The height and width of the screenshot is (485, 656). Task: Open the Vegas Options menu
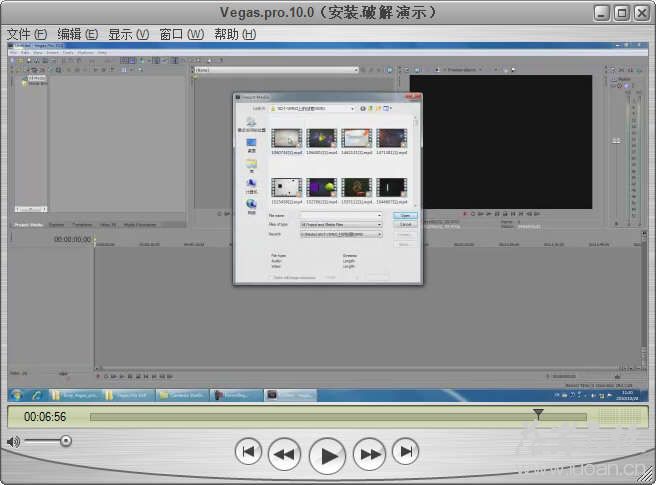coord(85,53)
